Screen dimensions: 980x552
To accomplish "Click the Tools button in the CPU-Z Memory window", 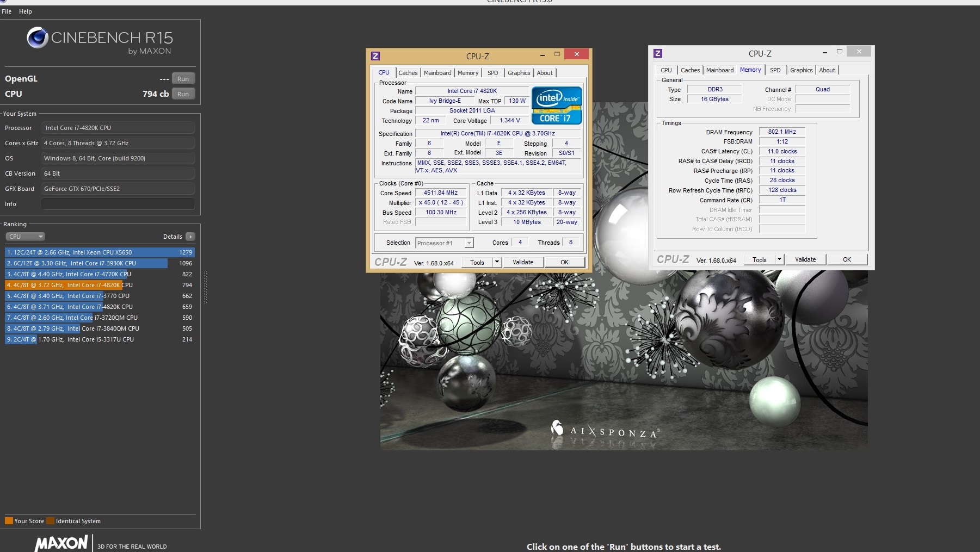I will pos(760,259).
